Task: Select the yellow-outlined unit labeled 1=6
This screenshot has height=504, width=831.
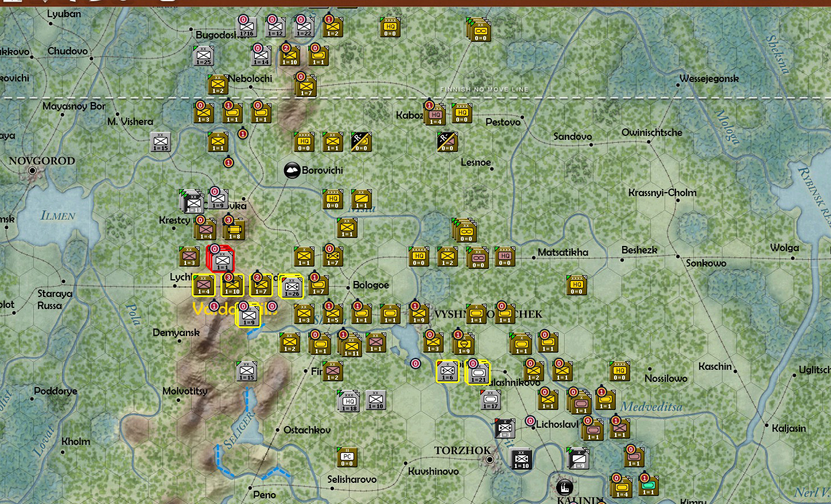Action: (448, 372)
